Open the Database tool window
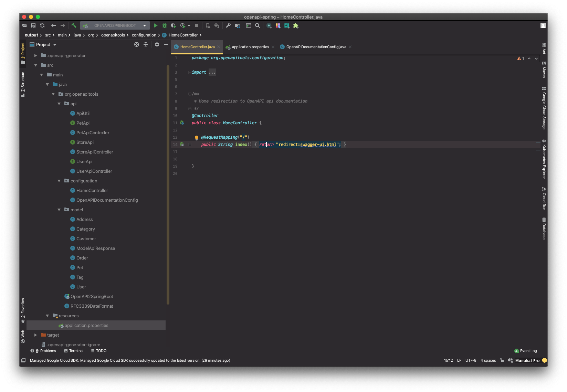The width and height of the screenshot is (567, 392). (x=544, y=229)
